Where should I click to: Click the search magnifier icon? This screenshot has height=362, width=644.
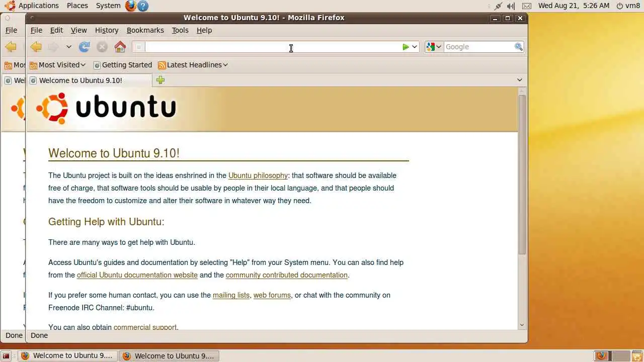point(519,47)
